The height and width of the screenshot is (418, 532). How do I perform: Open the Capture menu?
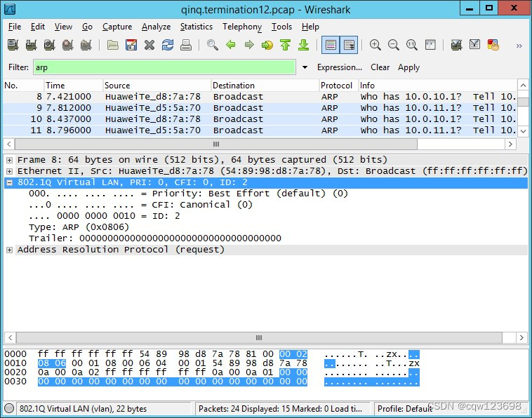click(117, 27)
